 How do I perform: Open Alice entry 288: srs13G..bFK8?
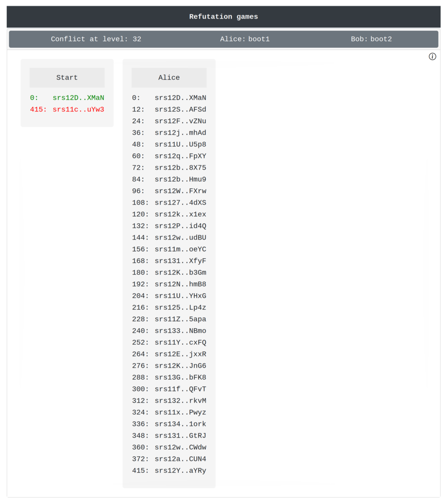coord(169,378)
